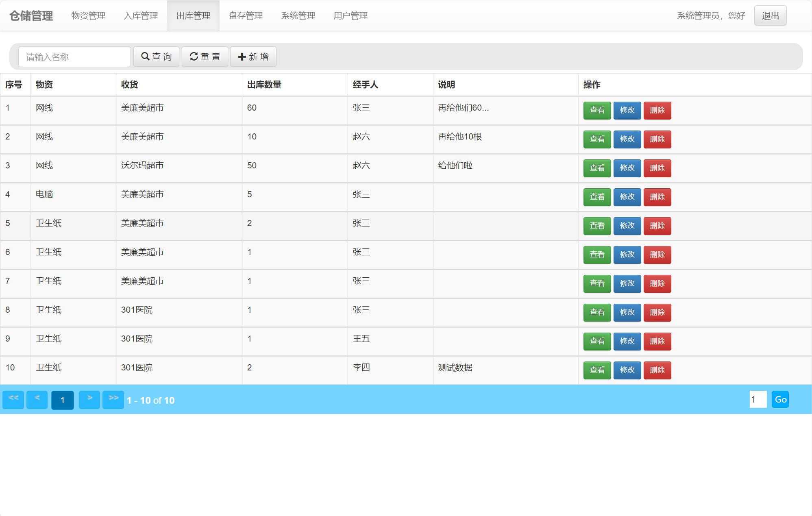
Task: Switch to the 物资管理 tab
Action: coord(88,15)
